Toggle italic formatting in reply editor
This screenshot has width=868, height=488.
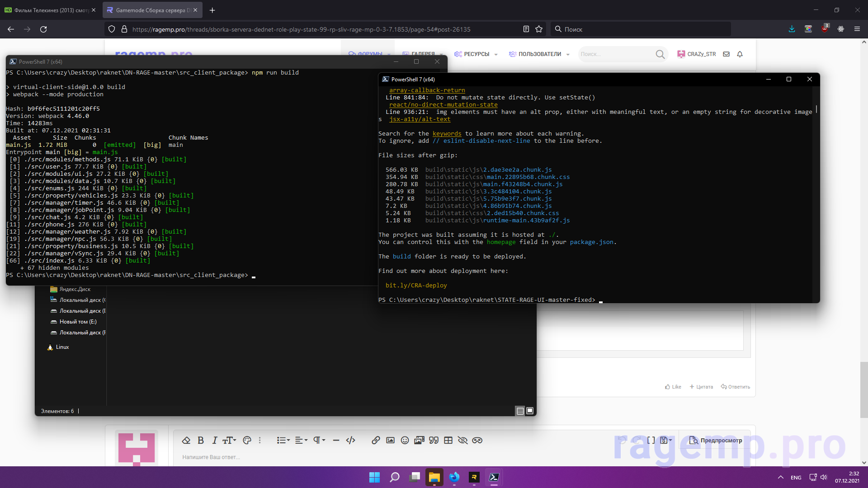[x=215, y=440]
